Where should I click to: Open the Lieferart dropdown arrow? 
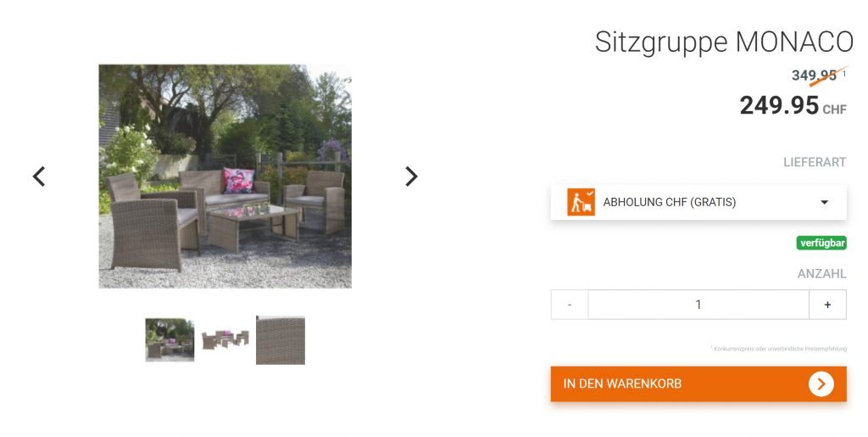[x=824, y=202]
